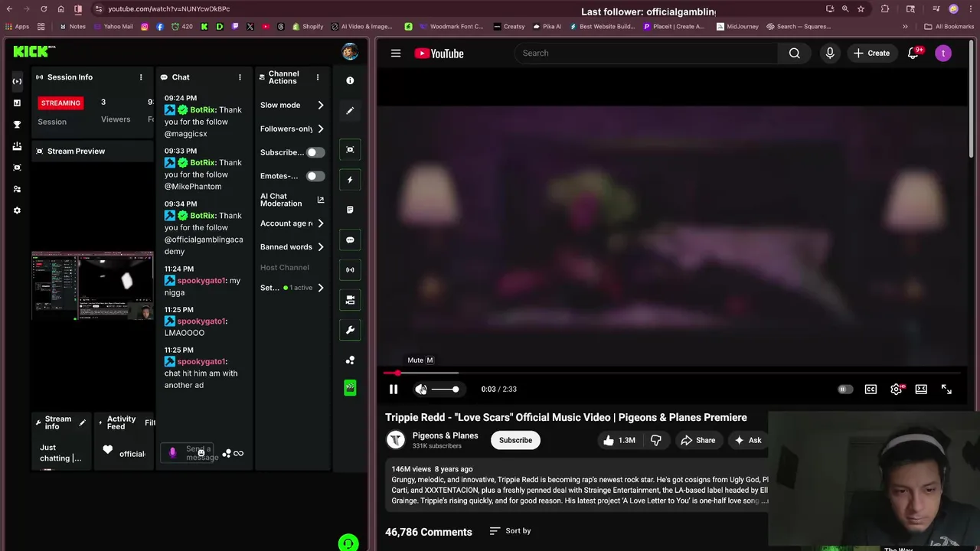Screen dimensions: 980x551
Task: Open AI Chat Moderation external link
Action: coord(320,200)
